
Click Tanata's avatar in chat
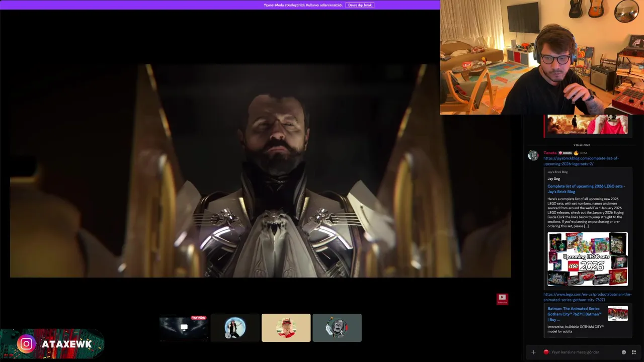(533, 155)
